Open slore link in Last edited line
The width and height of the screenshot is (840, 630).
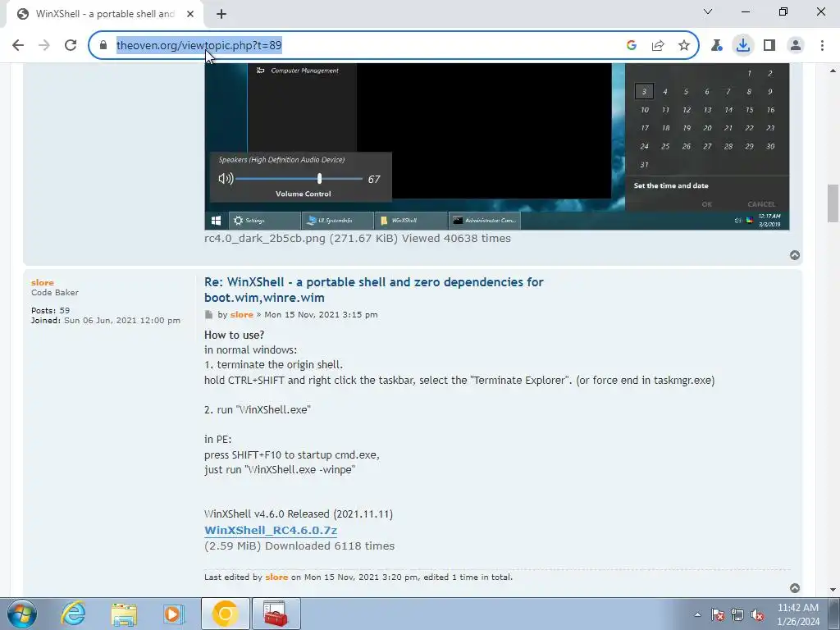[x=276, y=577]
